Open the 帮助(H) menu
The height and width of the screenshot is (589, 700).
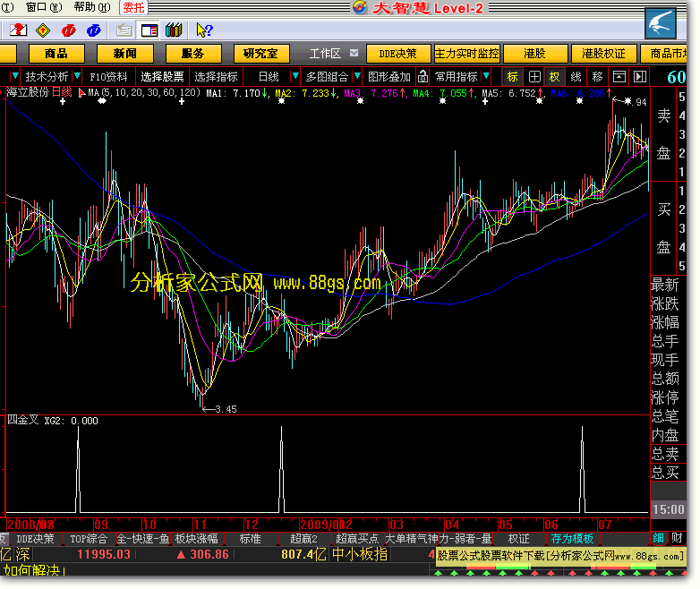92,7
